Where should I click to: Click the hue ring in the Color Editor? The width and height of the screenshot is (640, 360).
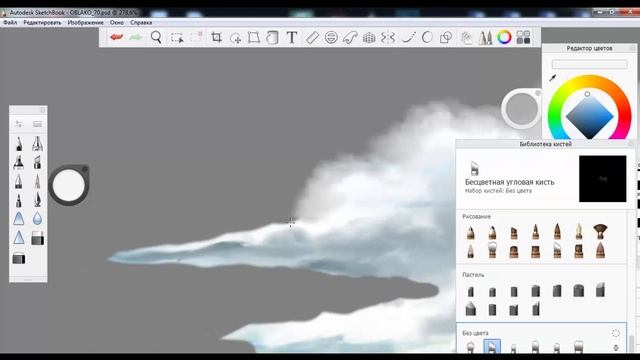pos(589,81)
